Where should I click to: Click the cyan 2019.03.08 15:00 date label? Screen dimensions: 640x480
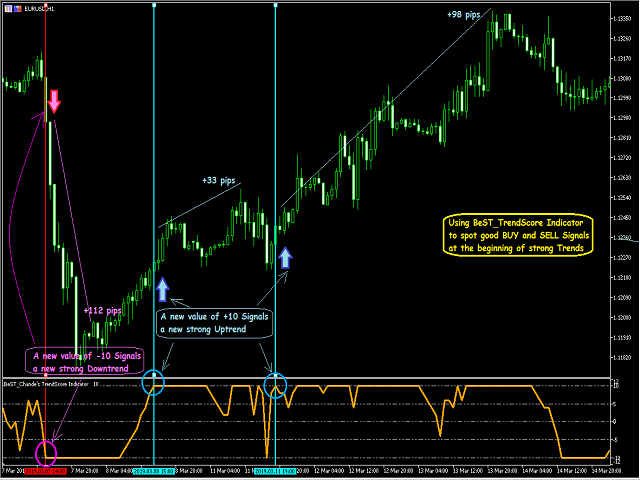click(154, 471)
